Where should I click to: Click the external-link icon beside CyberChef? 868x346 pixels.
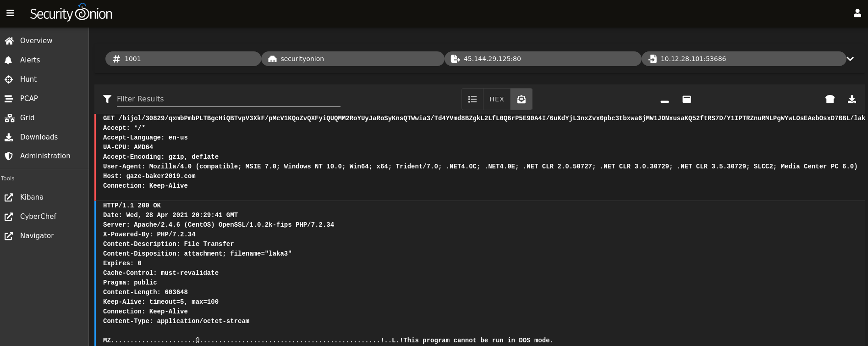pos(9,217)
